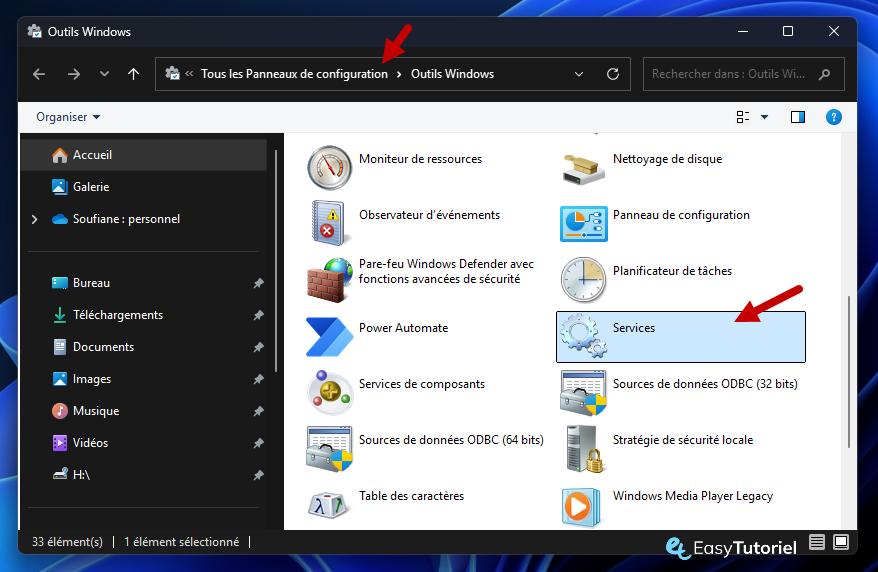Select the Services gears icon
The height and width of the screenshot is (572, 878).
point(583,336)
